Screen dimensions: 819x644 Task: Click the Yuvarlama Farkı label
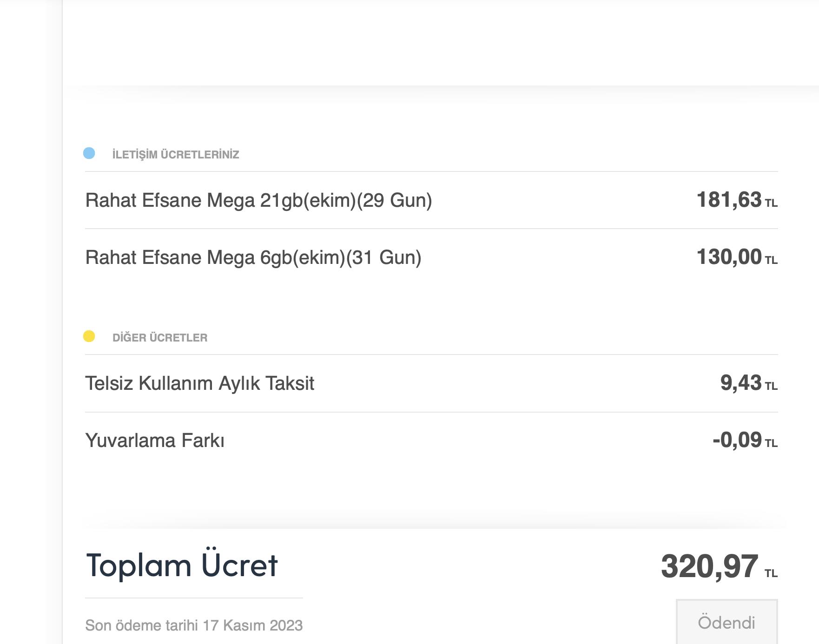(x=155, y=440)
